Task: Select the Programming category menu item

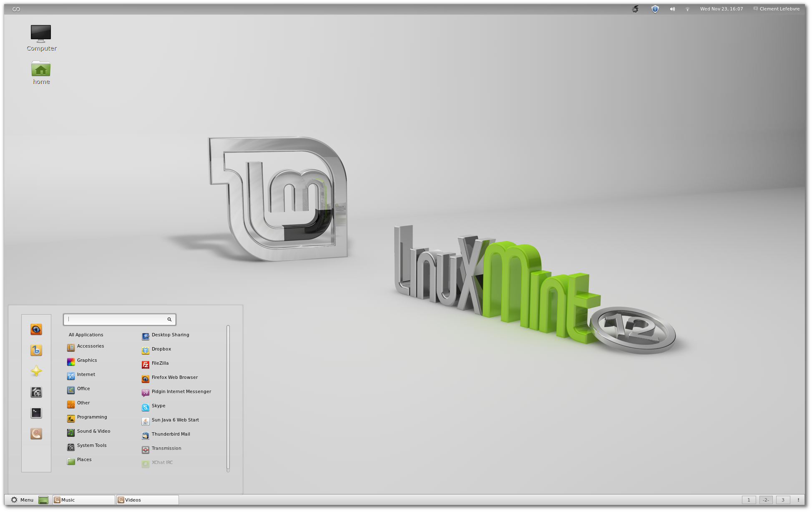Action: pos(92,416)
